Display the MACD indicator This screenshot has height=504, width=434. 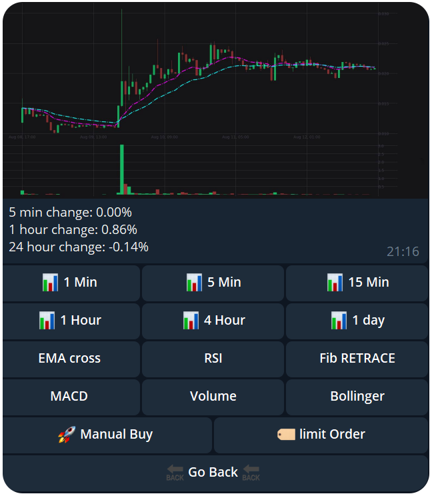coord(70,397)
